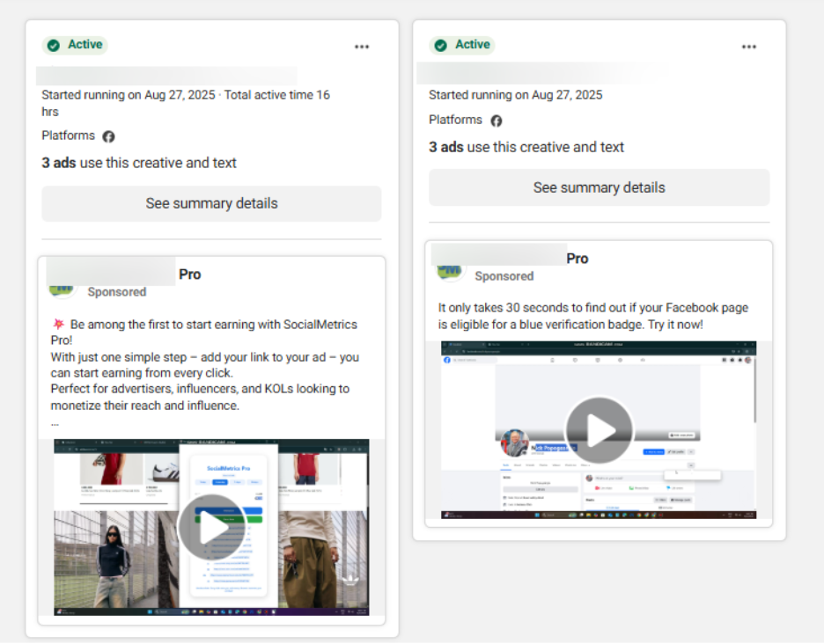Open See summary details for the right ad
The height and width of the screenshot is (644, 824).
tap(599, 187)
